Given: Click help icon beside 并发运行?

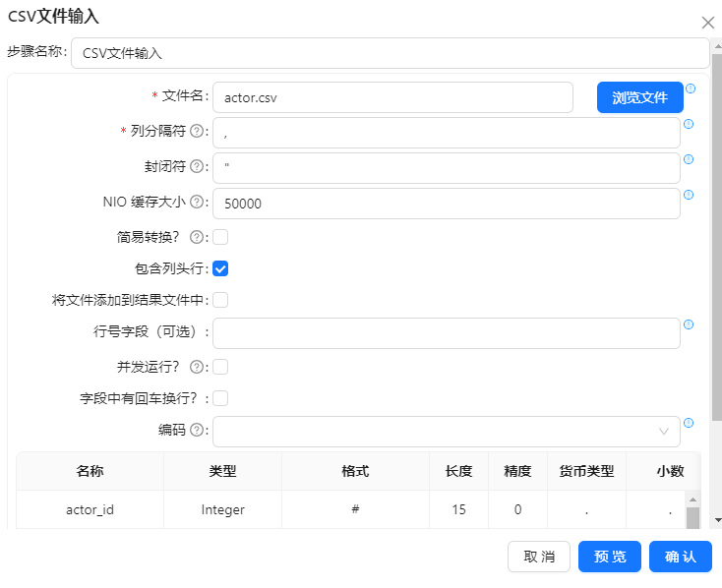Looking at the screenshot, I should [x=197, y=367].
